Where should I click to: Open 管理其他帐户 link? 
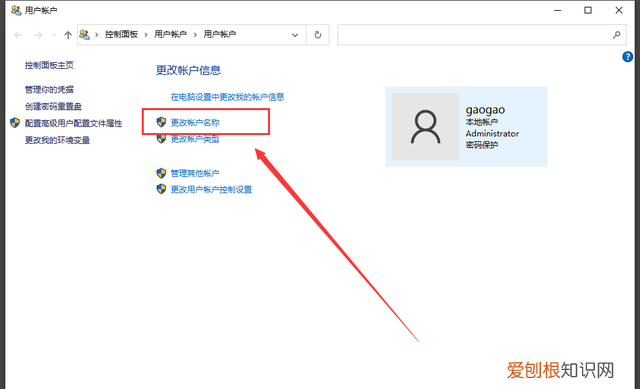coord(195,173)
